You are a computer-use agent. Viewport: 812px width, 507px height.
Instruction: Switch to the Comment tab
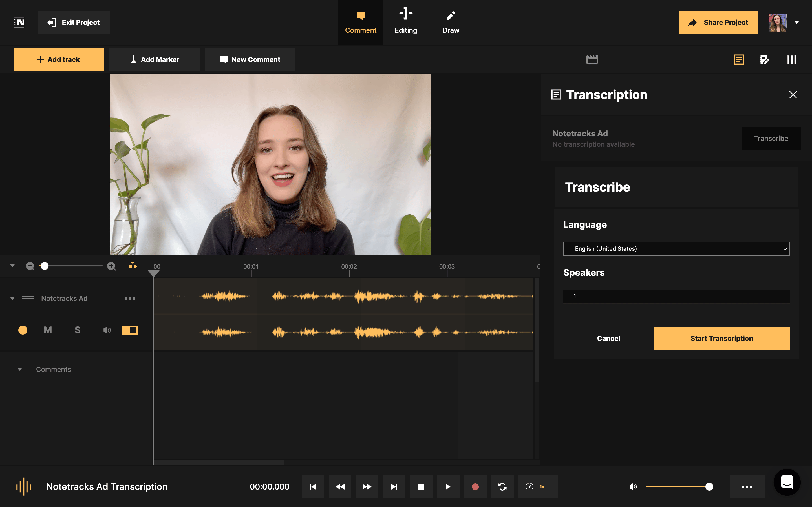click(x=360, y=21)
